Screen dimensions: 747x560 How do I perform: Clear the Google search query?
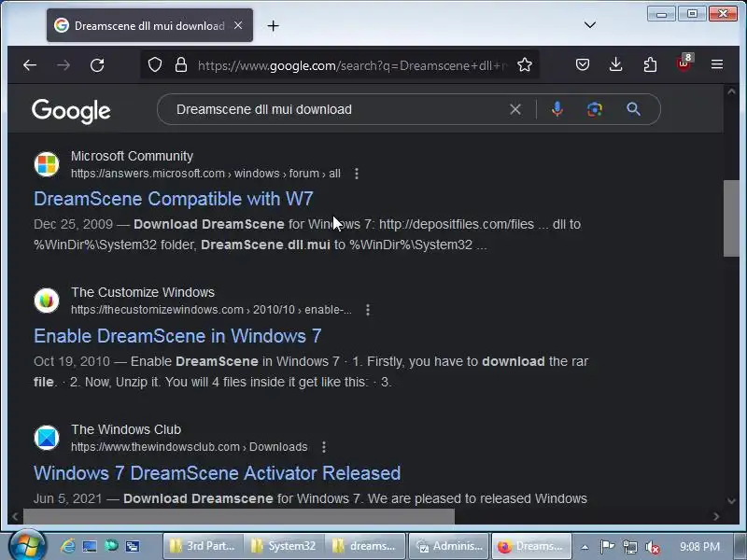[515, 109]
